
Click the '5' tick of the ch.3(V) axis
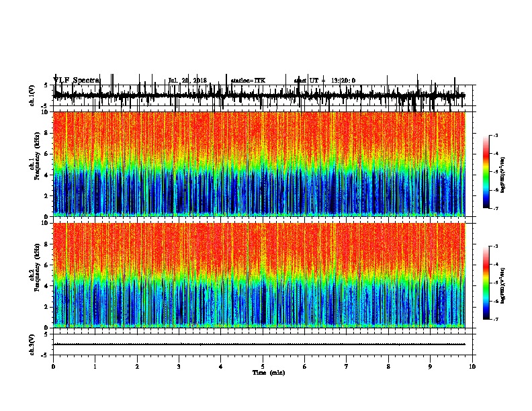(46, 334)
